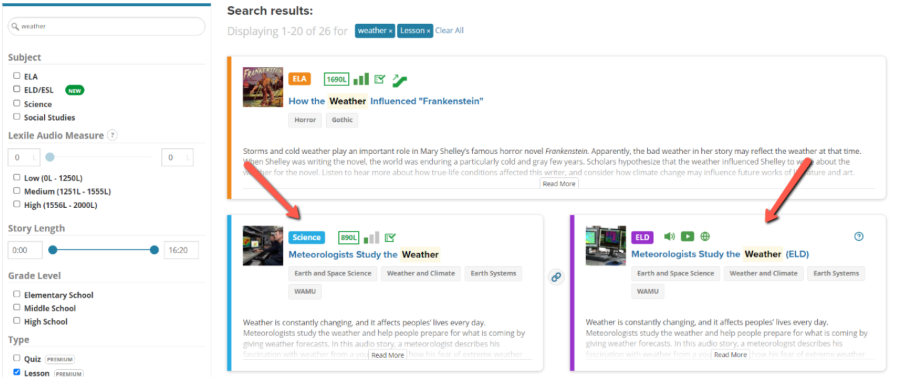Click the Lexile minimum value field

point(24,157)
